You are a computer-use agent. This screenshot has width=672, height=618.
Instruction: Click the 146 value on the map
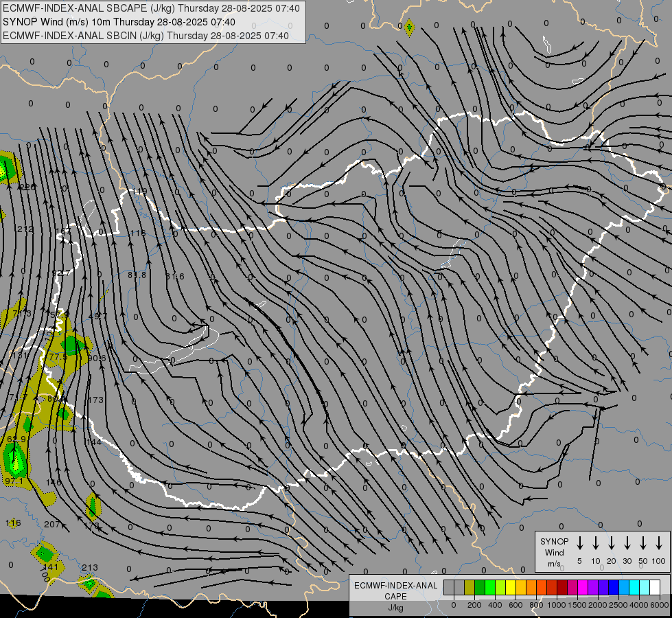coord(54,483)
